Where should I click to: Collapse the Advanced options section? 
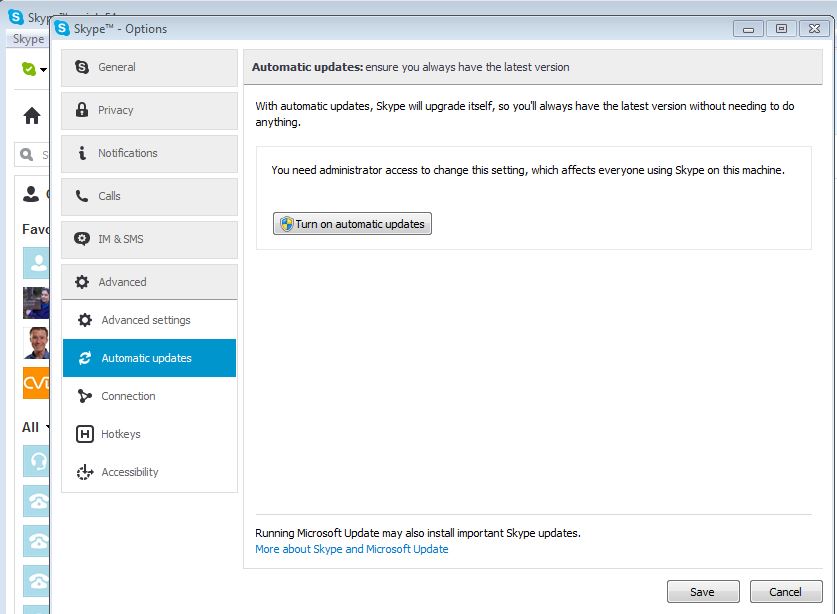(x=149, y=282)
